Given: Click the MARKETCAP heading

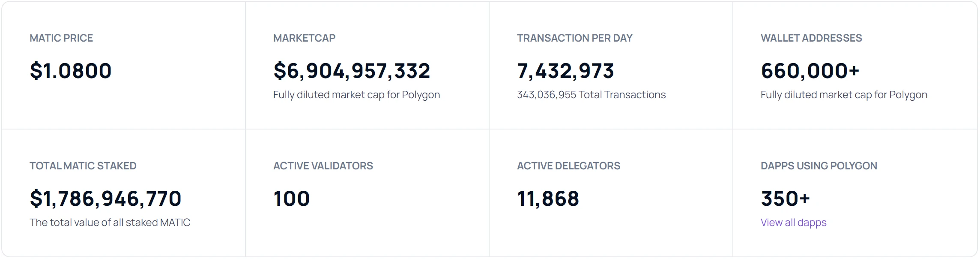Looking at the screenshot, I should coord(304,38).
